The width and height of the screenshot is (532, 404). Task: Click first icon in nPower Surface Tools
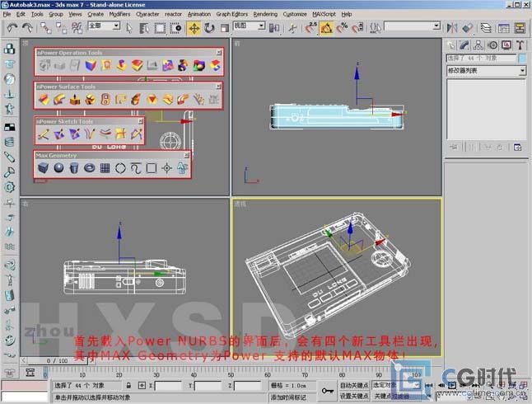(x=44, y=99)
